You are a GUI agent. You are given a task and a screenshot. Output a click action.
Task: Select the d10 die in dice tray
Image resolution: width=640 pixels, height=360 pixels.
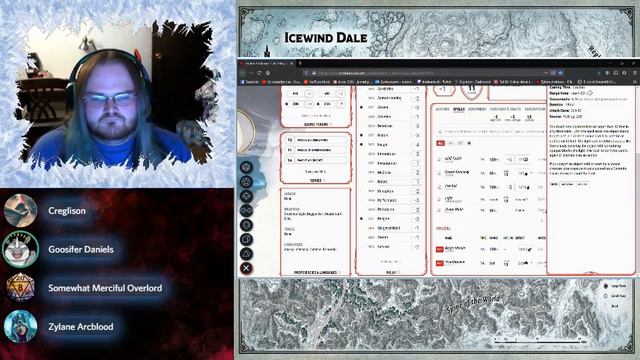[246, 196]
